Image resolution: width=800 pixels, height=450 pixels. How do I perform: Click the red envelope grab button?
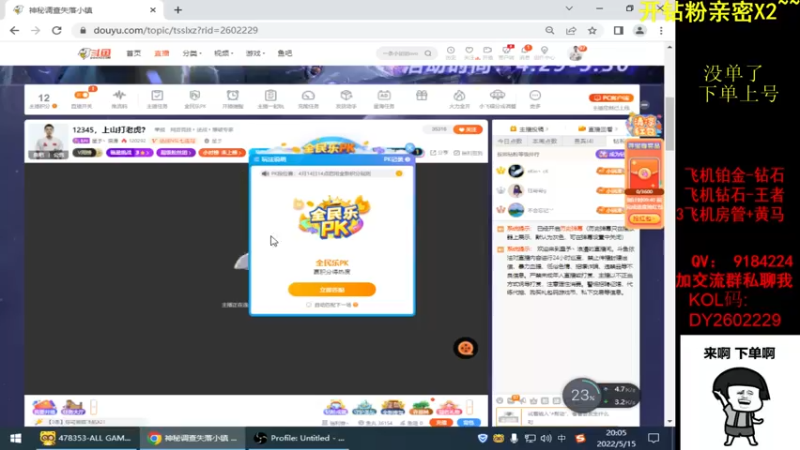[644, 218]
